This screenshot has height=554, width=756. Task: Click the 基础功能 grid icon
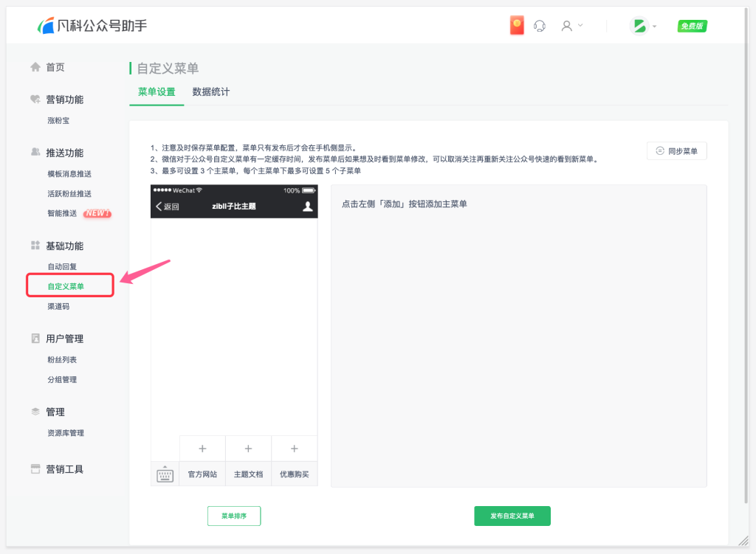tap(35, 245)
